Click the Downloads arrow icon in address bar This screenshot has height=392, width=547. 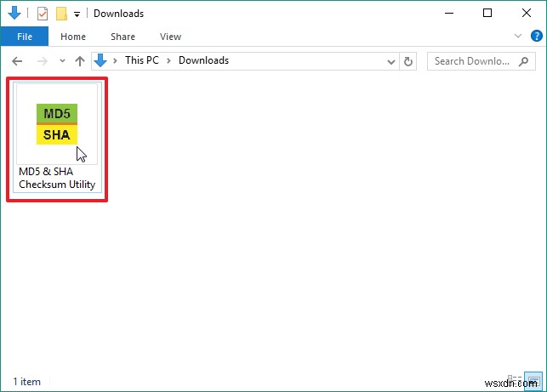point(100,60)
